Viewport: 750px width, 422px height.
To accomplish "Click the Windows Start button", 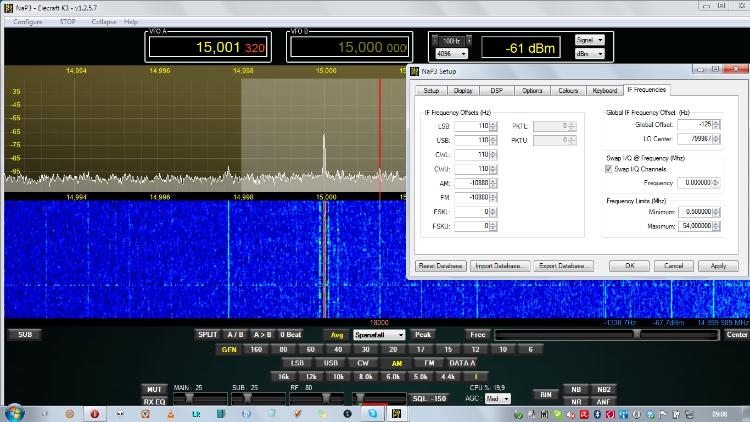I will click(x=13, y=412).
